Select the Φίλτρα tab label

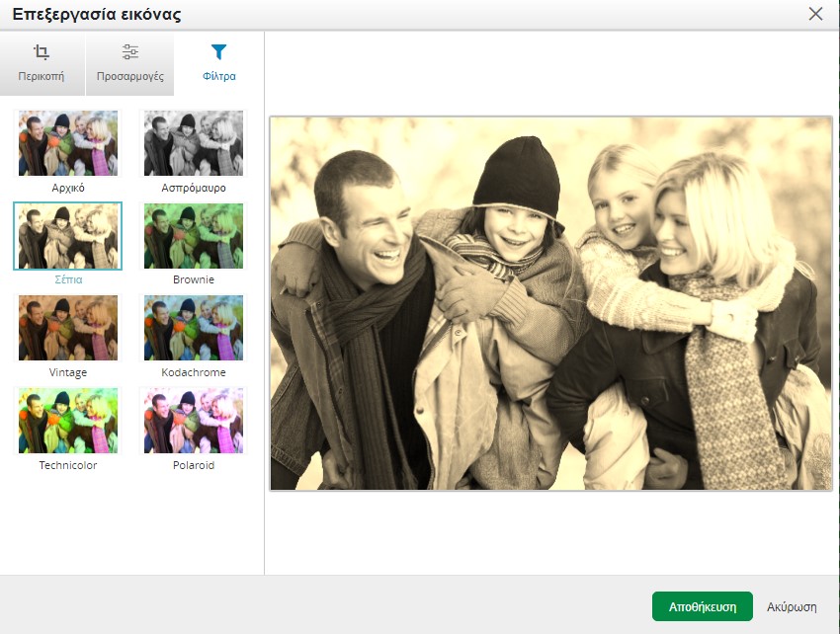click(x=218, y=76)
